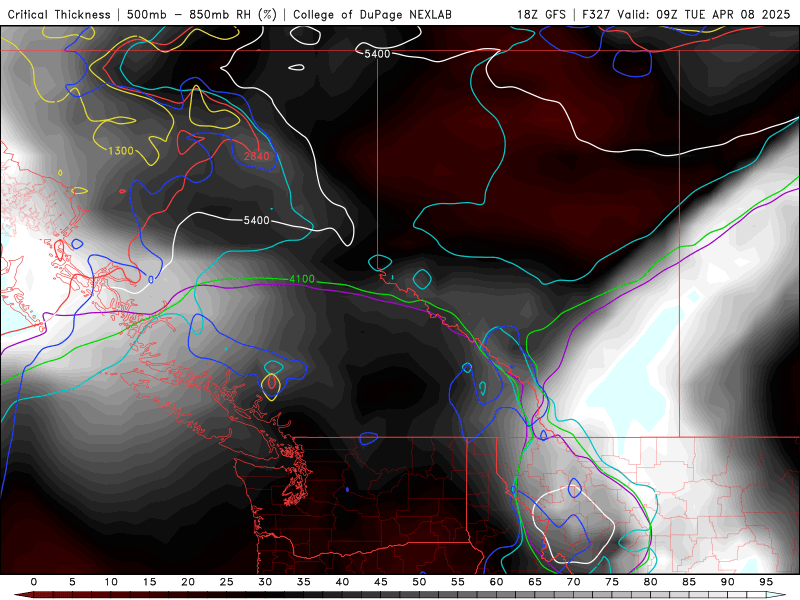Screen dimensions: 800x600
Task: Click the 'Critical Thickness' title text
Action: 59,14
